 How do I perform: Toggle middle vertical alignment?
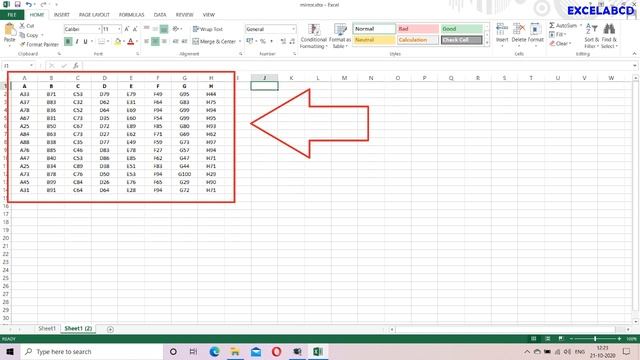click(155, 29)
